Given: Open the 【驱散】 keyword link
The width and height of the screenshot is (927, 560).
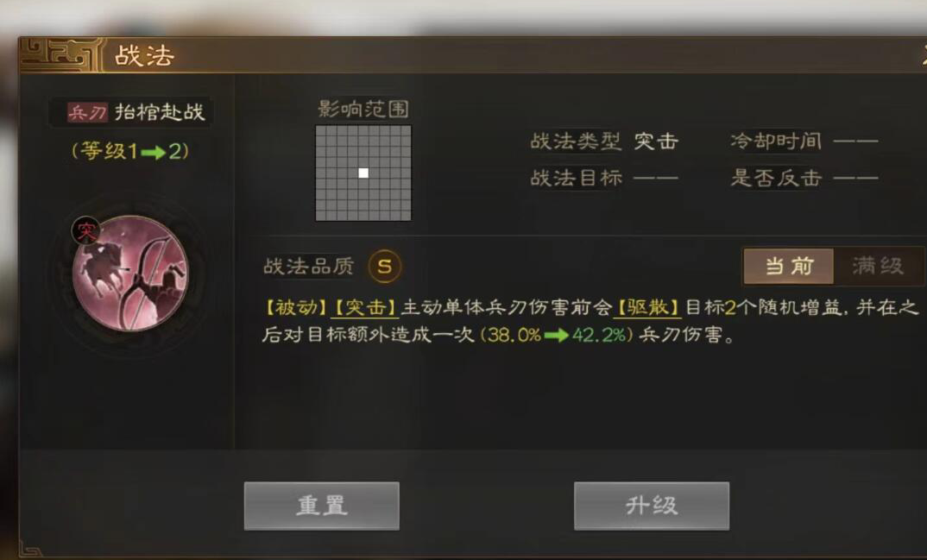Looking at the screenshot, I should click(647, 308).
